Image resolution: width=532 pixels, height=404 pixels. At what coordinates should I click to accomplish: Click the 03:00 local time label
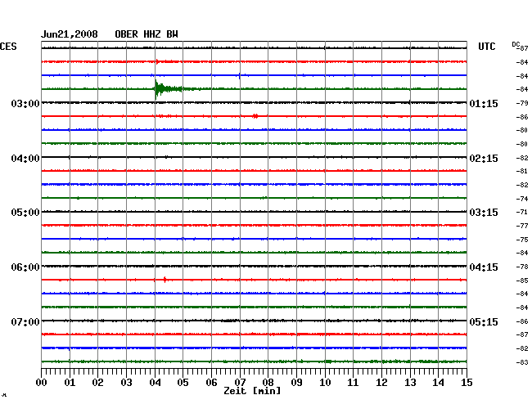click(x=25, y=103)
